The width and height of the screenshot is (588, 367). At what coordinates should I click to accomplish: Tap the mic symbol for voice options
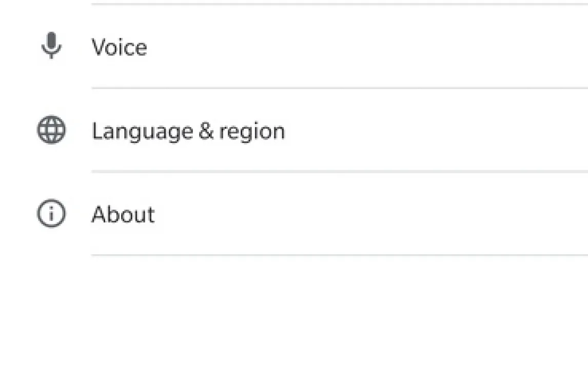(51, 46)
